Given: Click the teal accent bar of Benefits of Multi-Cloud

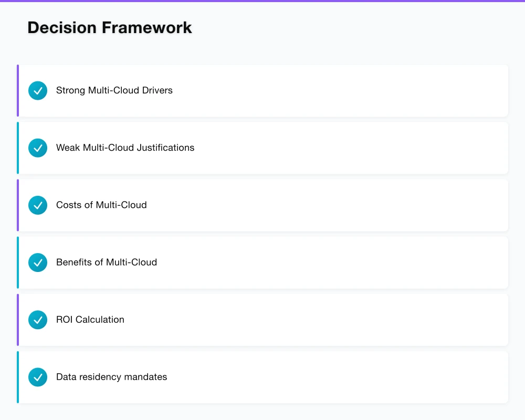Looking at the screenshot, I should 18,262.
